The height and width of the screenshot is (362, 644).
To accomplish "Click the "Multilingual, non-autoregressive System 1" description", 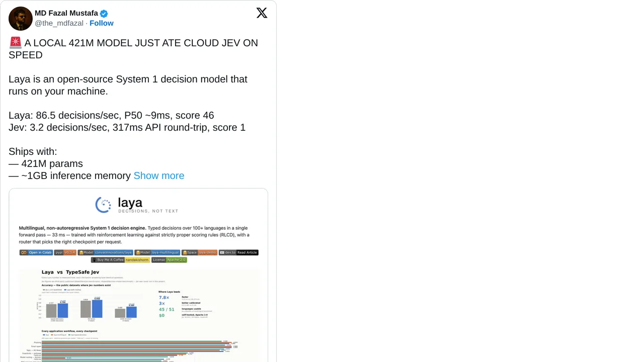I will [x=134, y=235].
